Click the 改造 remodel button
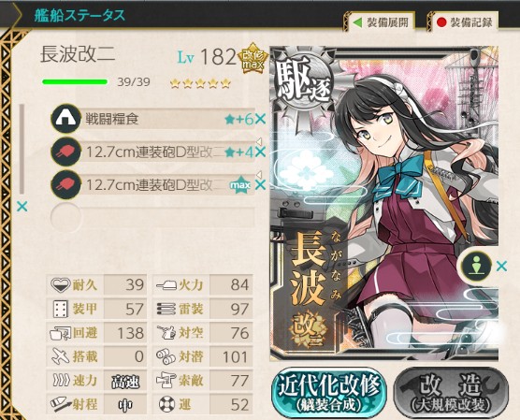Viewport: 520px width, 420px height. [451, 393]
